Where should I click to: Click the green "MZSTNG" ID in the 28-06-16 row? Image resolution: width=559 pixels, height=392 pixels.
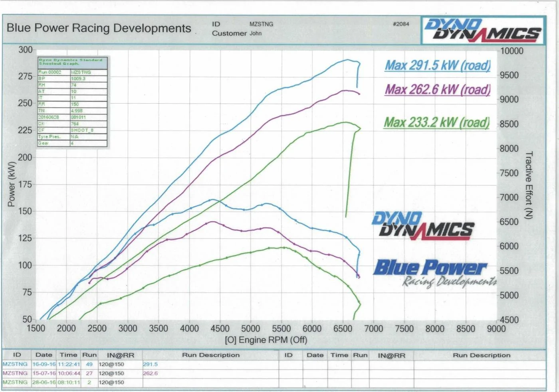pos(15,382)
